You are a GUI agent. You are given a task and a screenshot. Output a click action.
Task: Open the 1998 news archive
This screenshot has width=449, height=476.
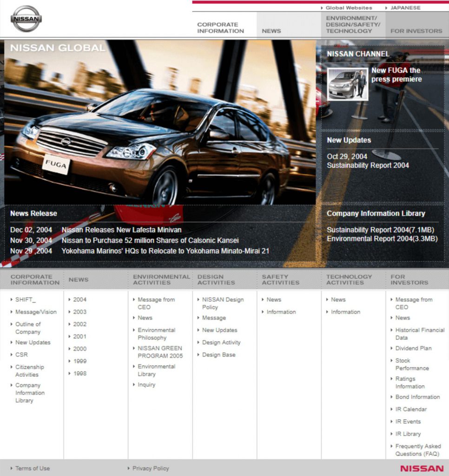click(x=79, y=374)
